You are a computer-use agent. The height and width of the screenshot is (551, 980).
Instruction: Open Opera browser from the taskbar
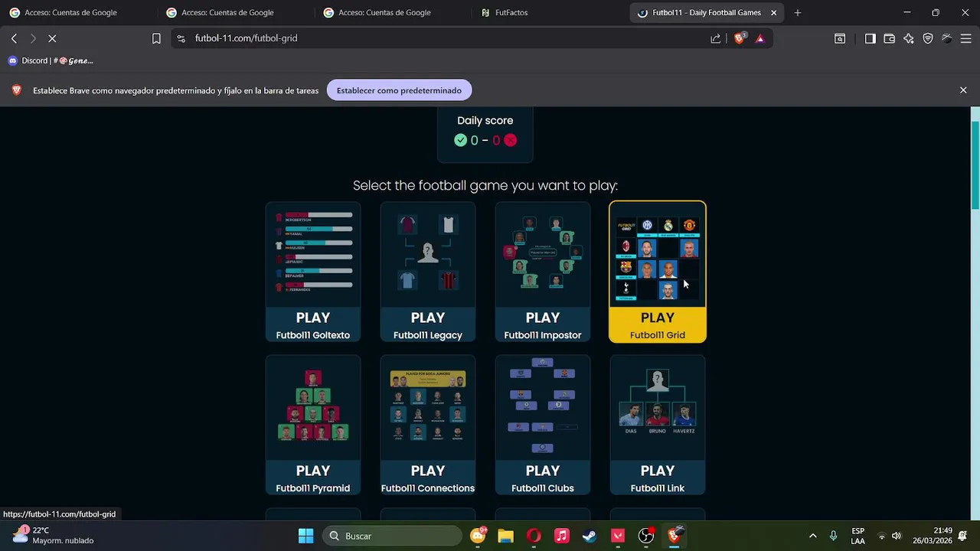tap(534, 536)
